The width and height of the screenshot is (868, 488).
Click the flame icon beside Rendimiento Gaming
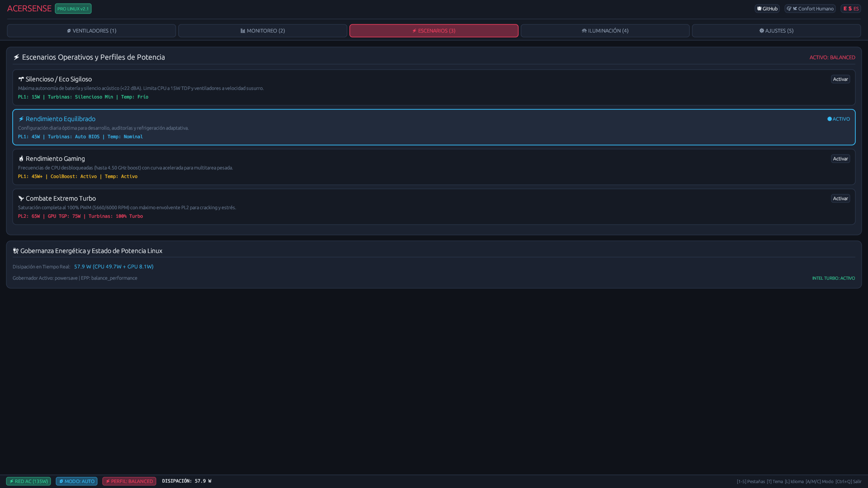coord(21,159)
